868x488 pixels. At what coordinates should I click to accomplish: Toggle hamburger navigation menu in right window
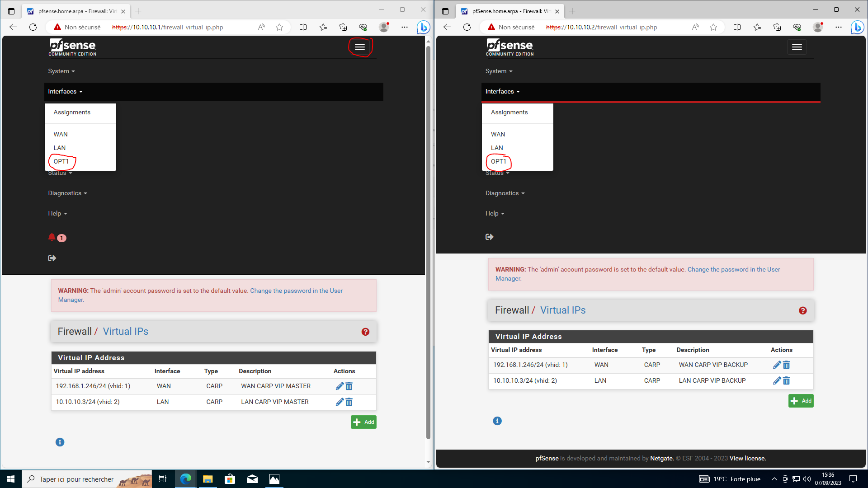(797, 47)
